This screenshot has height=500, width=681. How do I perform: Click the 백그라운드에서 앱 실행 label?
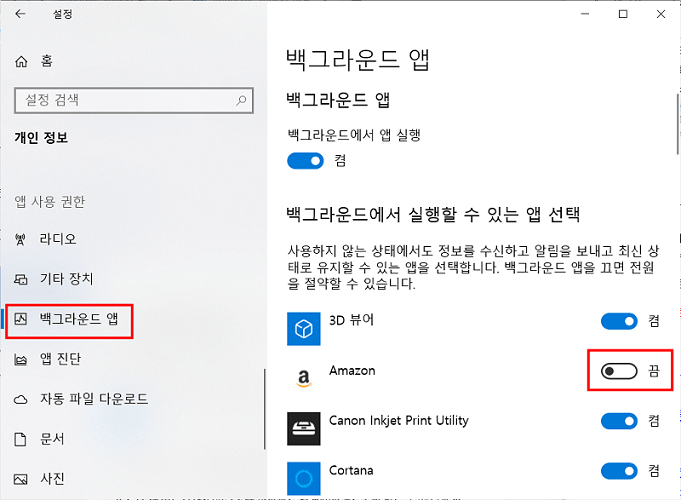click(x=354, y=135)
